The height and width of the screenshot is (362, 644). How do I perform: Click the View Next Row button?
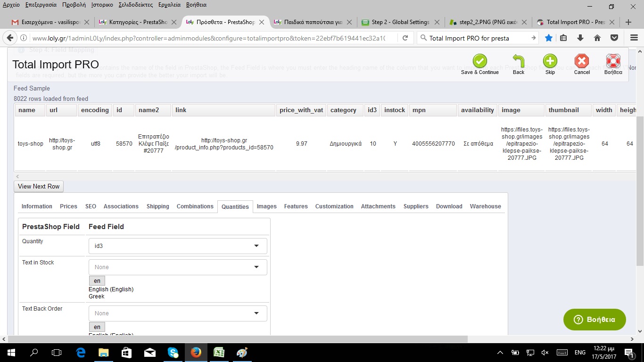(39, 186)
